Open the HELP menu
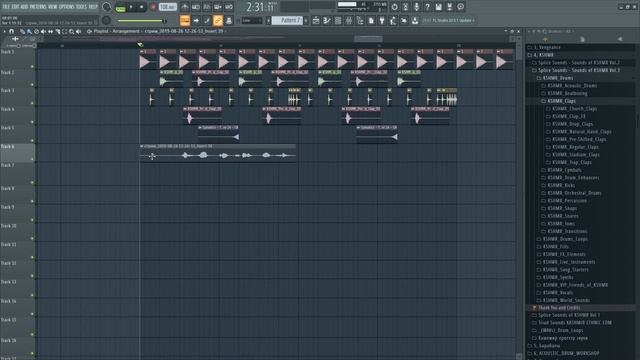Screen dimensions: 640x360 tap(93, 7)
